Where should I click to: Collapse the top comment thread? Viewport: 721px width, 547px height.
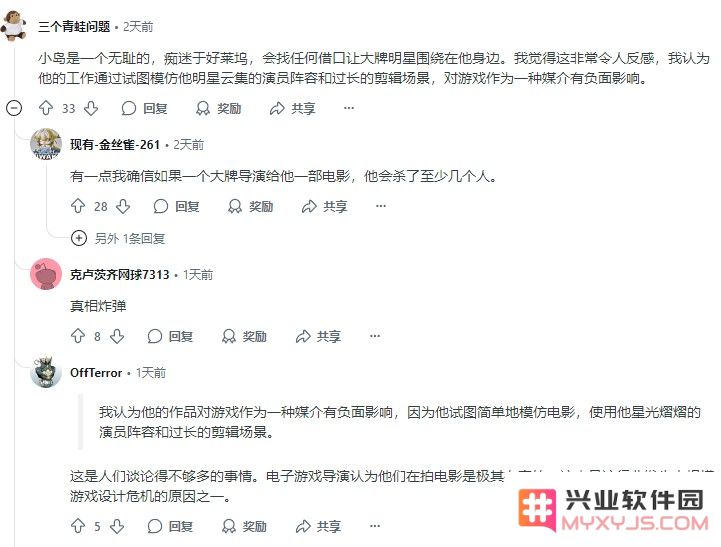click(x=14, y=108)
